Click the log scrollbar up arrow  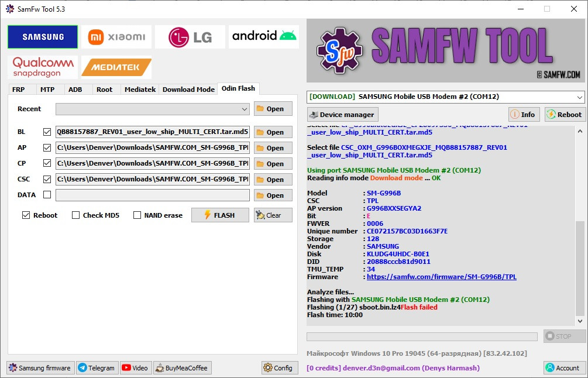[580, 131]
